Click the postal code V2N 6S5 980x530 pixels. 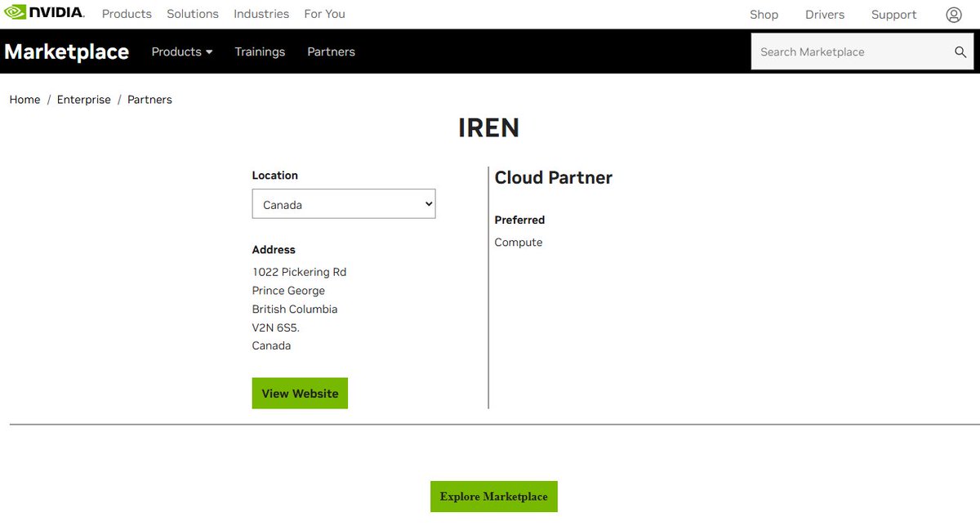point(276,327)
